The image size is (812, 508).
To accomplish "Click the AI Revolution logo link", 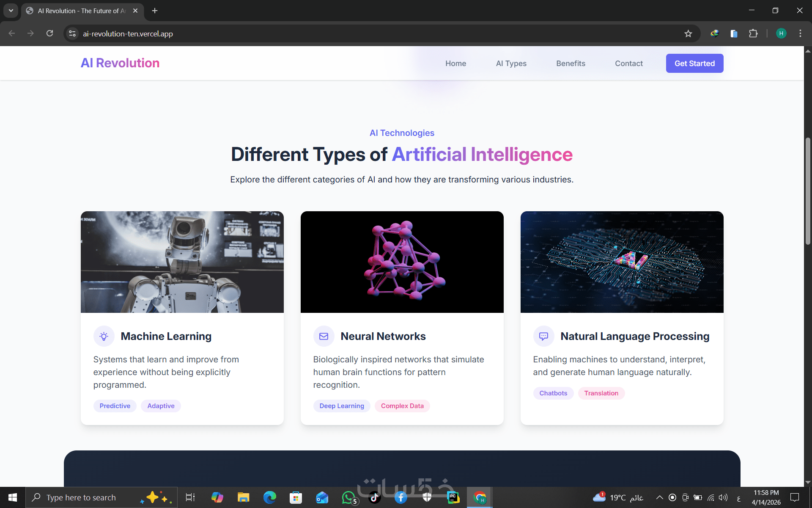I will (x=120, y=63).
